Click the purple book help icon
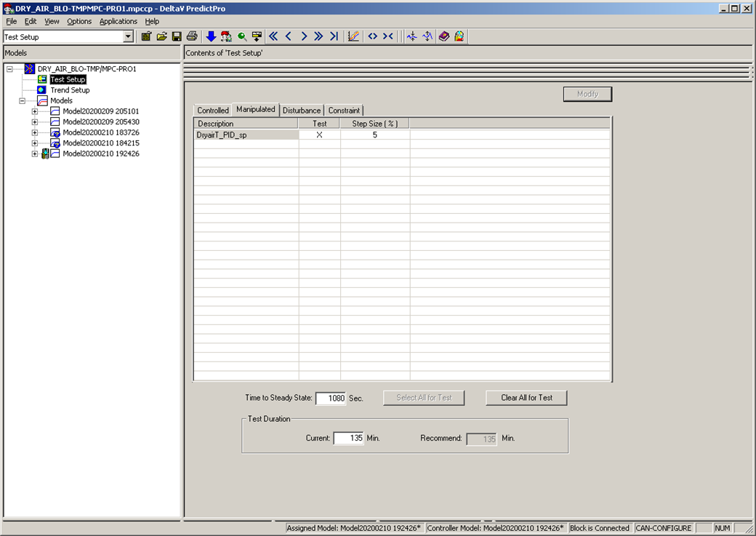Image resolution: width=756 pixels, height=536 pixels. point(443,36)
